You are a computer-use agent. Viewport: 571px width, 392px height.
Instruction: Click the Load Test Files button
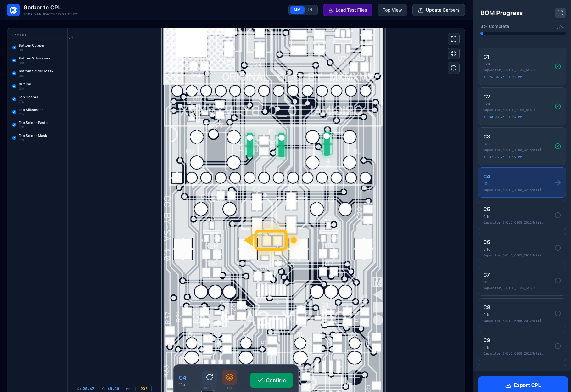click(347, 10)
